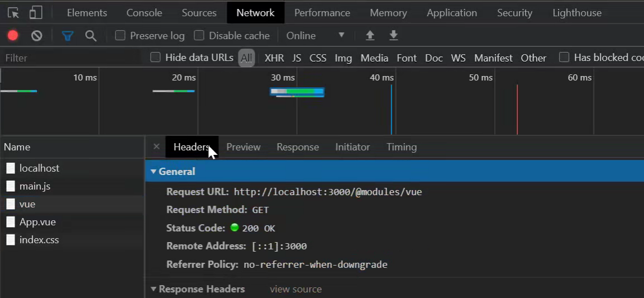Switch to the Console tab

(144, 12)
